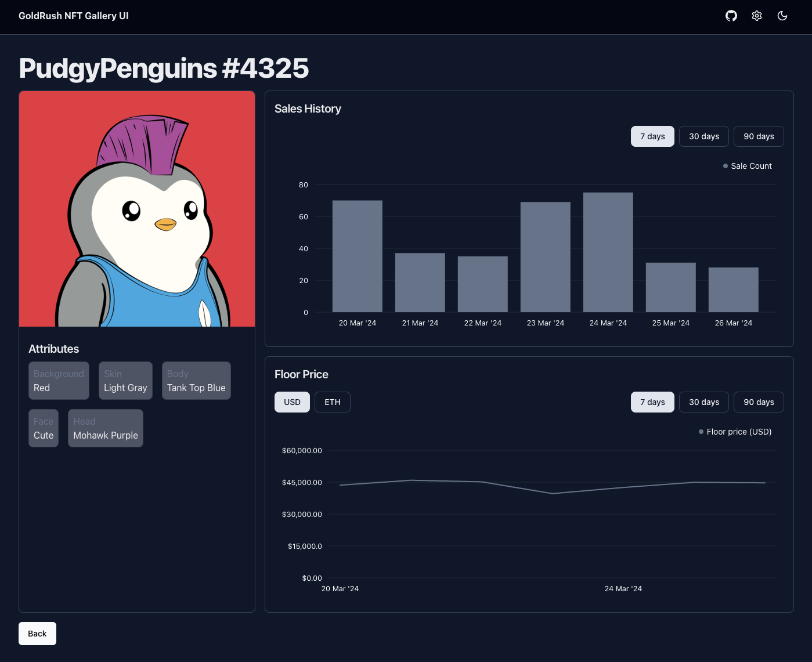Viewport: 812px width, 662px height.
Task: Click the 23 Mar '24 sales bar
Action: (x=546, y=257)
